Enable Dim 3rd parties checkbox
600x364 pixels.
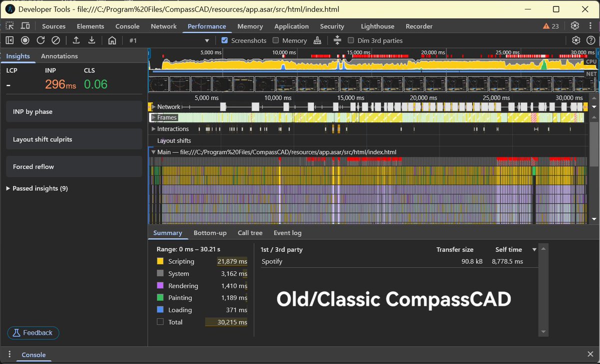pos(351,40)
